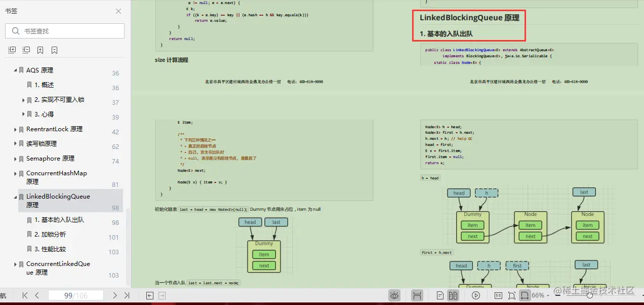Open the 66% zoom level dropdown
Viewport: 644px width, 305px height.
(x=541, y=295)
